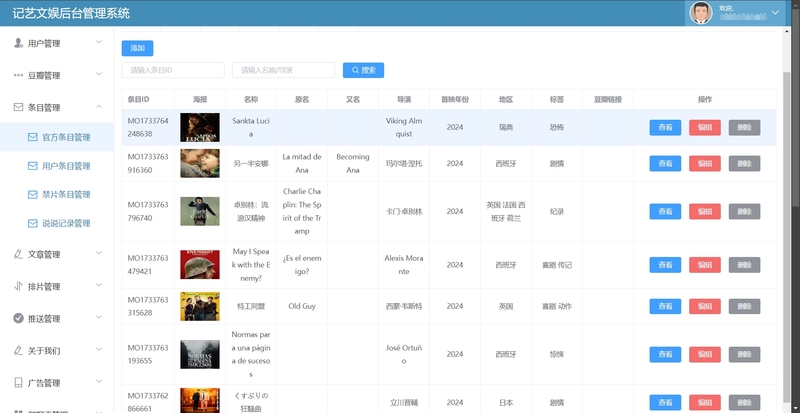Click the 记艺文娱后台管理系统 title

pos(71,13)
